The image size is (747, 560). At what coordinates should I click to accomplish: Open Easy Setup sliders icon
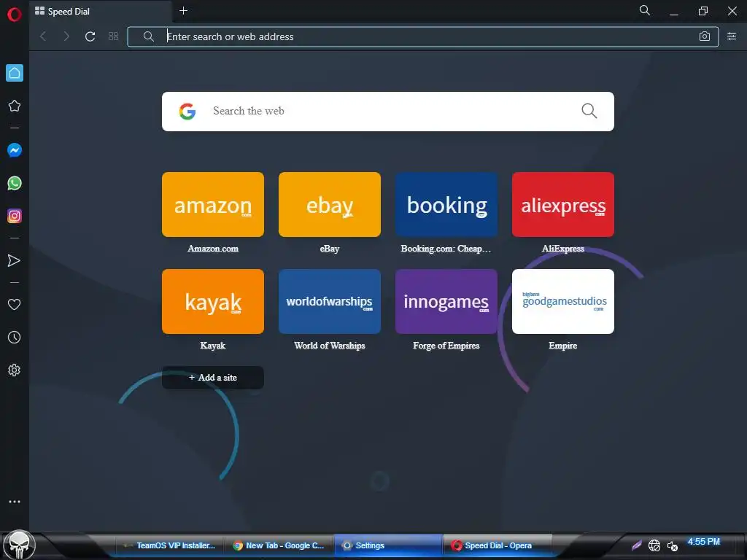click(x=732, y=36)
